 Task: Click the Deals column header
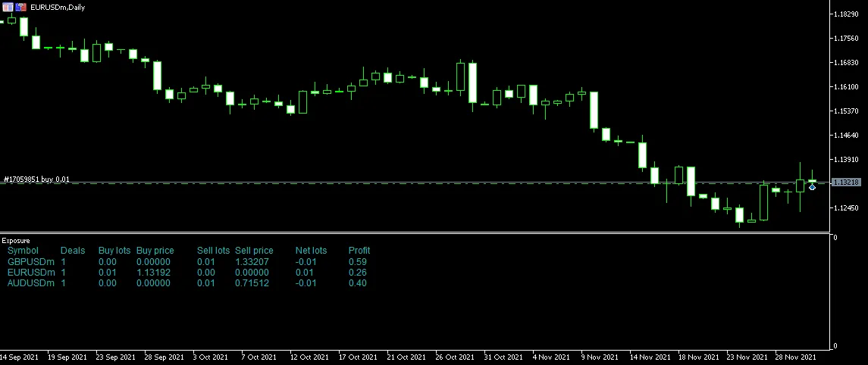tap(73, 251)
